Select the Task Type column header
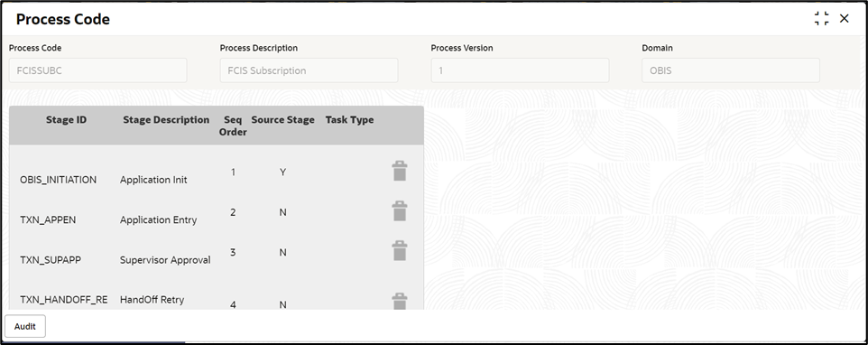The height and width of the screenshot is (345, 868). 349,119
